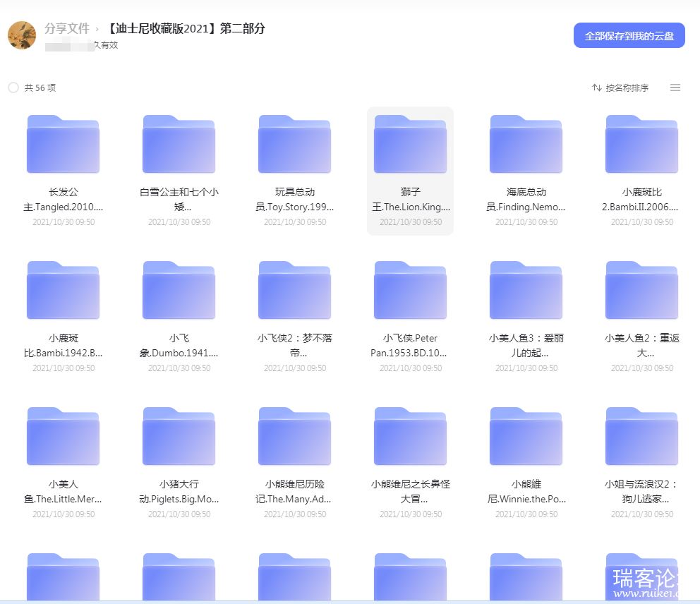Image resolution: width=700 pixels, height=604 pixels.
Task: Click the 小熊维尼历险记 The.Many.Ad folder name
Action: point(294,492)
